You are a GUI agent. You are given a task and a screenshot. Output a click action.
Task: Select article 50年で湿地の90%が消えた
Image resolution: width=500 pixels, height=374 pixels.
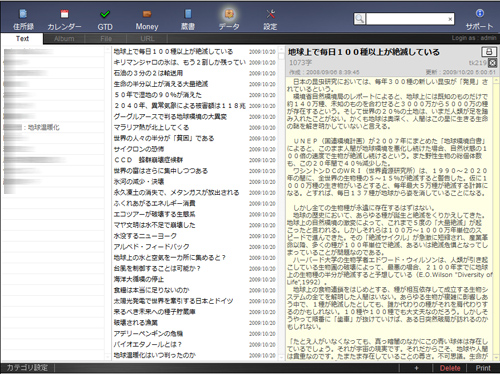[195, 95]
